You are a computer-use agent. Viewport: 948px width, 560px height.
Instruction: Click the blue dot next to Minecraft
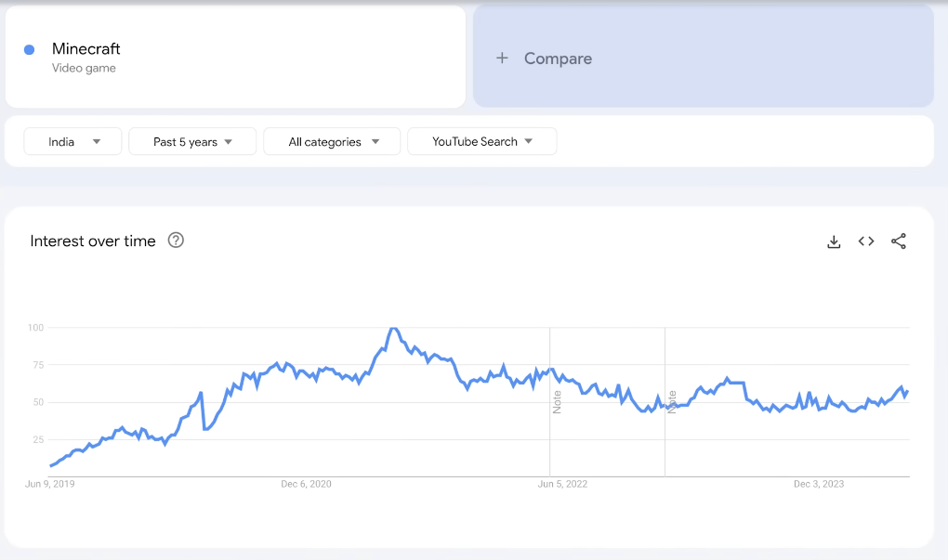[x=30, y=50]
